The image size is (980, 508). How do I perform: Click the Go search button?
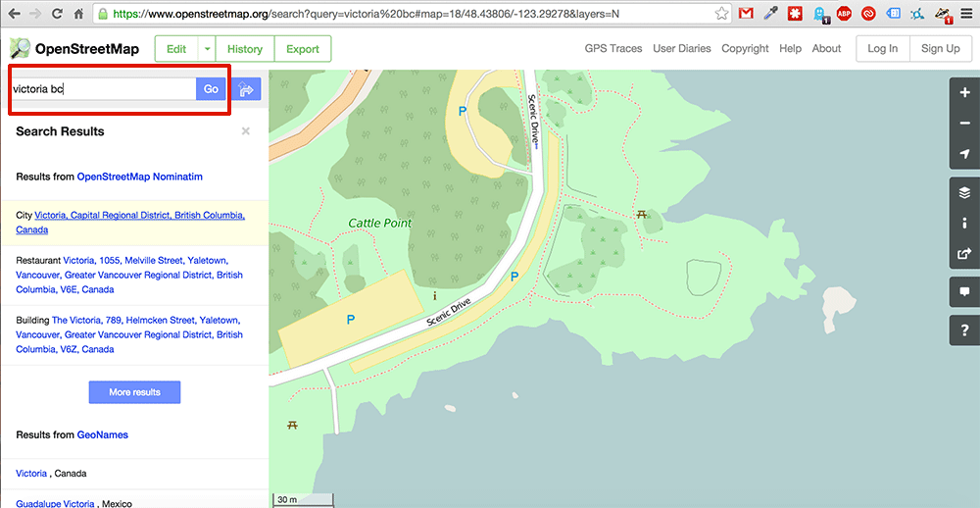pos(212,89)
